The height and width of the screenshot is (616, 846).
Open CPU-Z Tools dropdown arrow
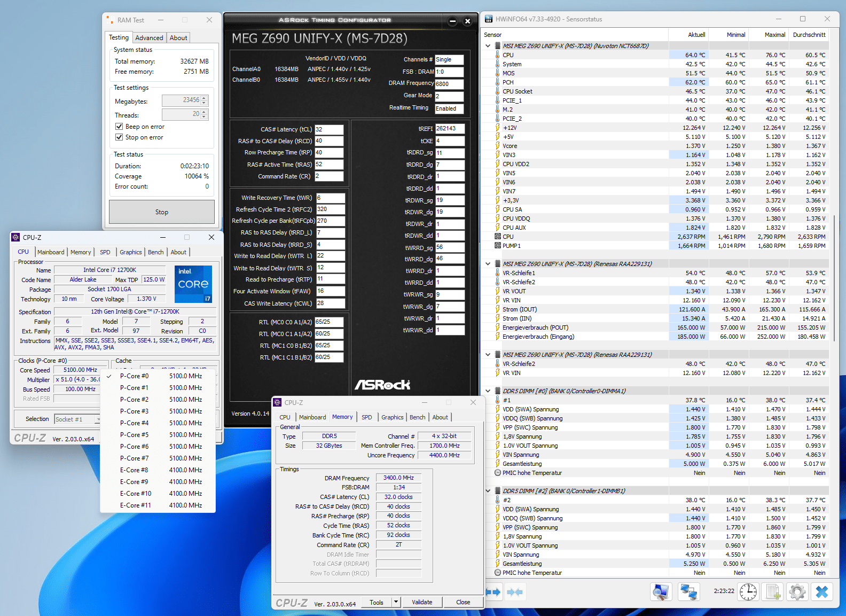(x=396, y=602)
